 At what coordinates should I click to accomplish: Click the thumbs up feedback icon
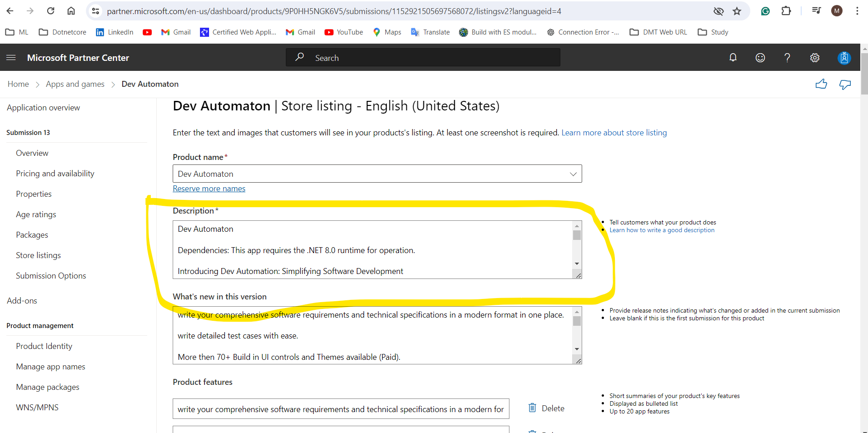(821, 84)
